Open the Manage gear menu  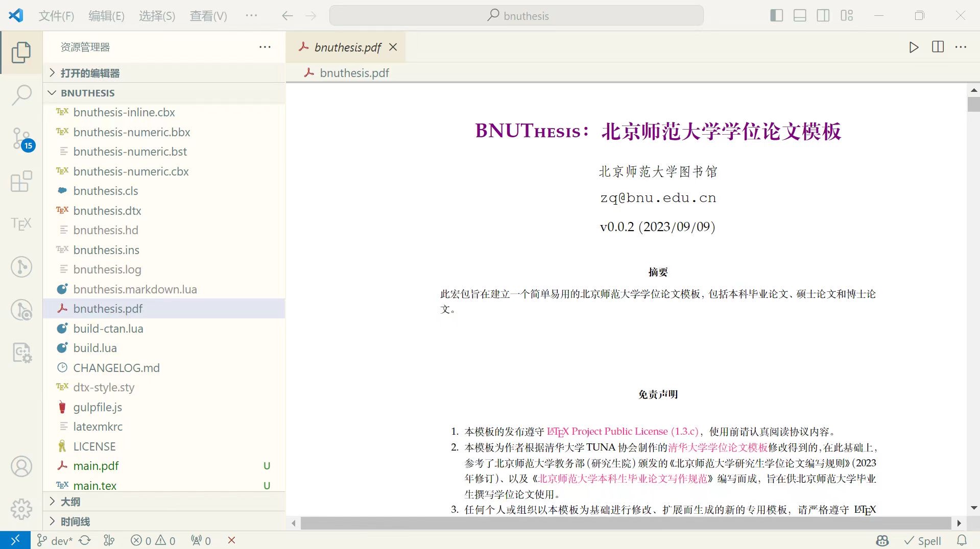tap(21, 509)
